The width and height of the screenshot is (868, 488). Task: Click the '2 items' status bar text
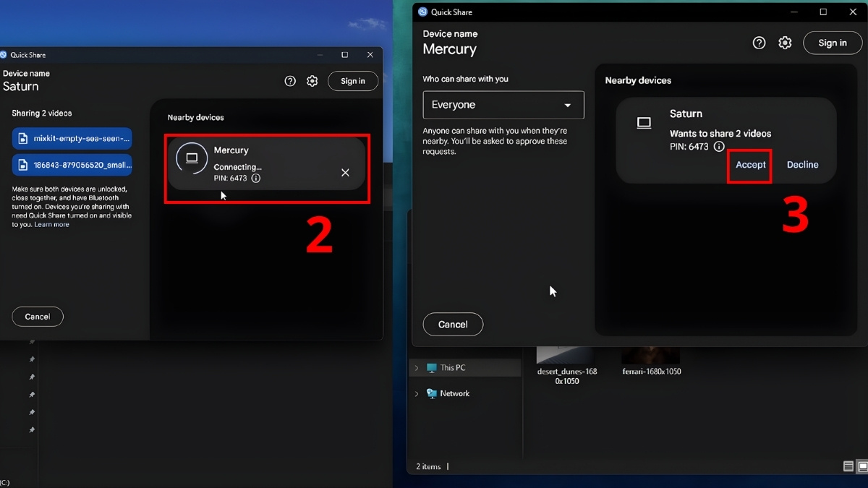[429, 466]
